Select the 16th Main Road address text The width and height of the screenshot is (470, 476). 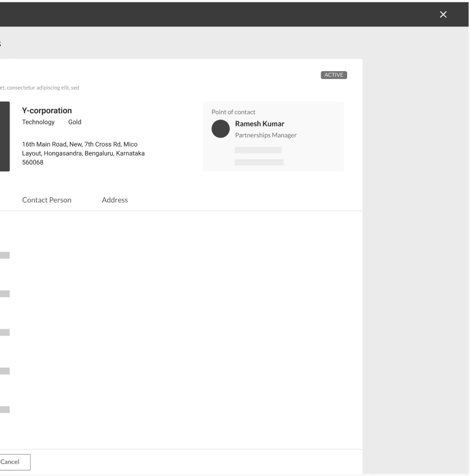(x=83, y=153)
